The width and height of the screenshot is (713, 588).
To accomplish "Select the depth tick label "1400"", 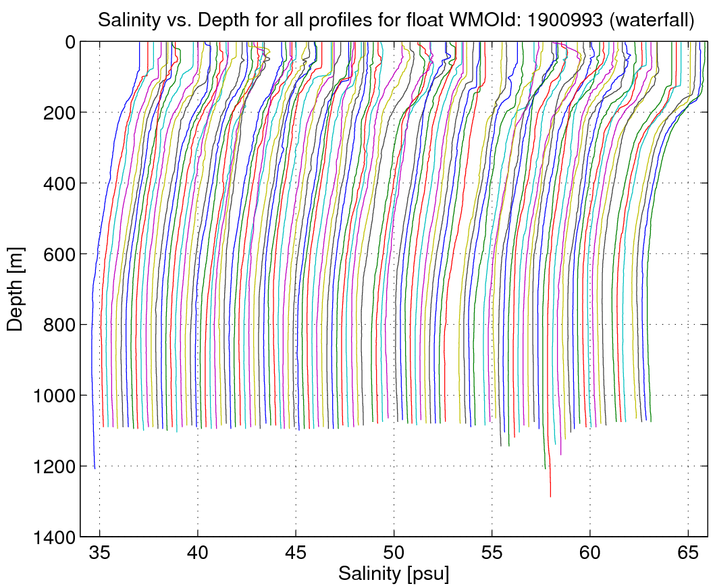I will point(55,537).
